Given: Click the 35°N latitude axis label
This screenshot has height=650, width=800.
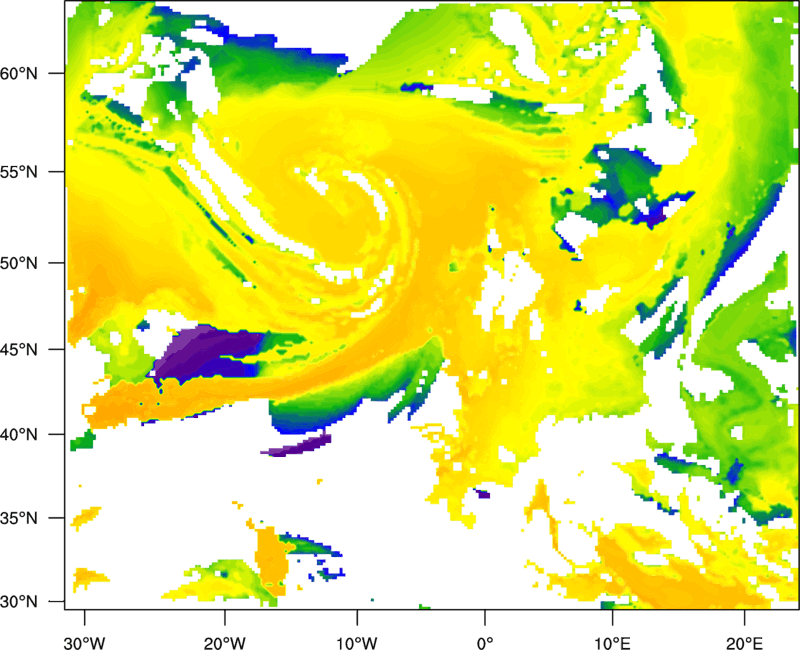Looking at the screenshot, I should coord(19,518).
